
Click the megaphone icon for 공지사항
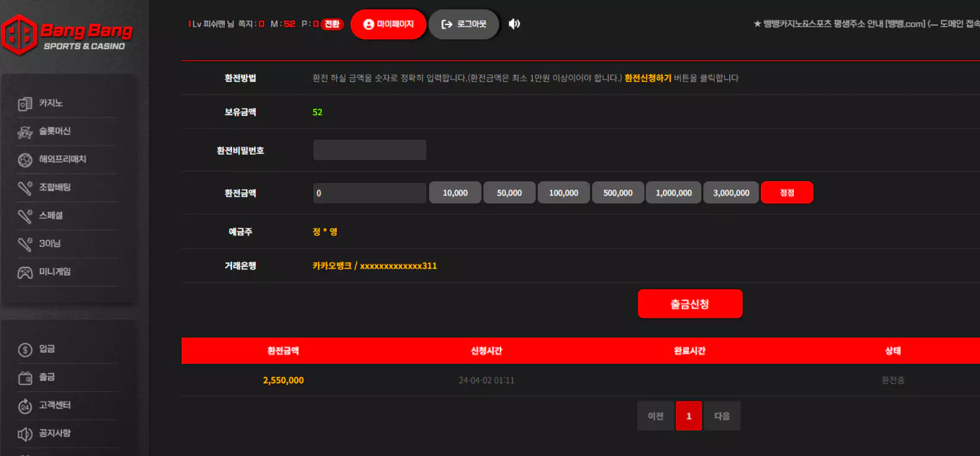pos(25,434)
